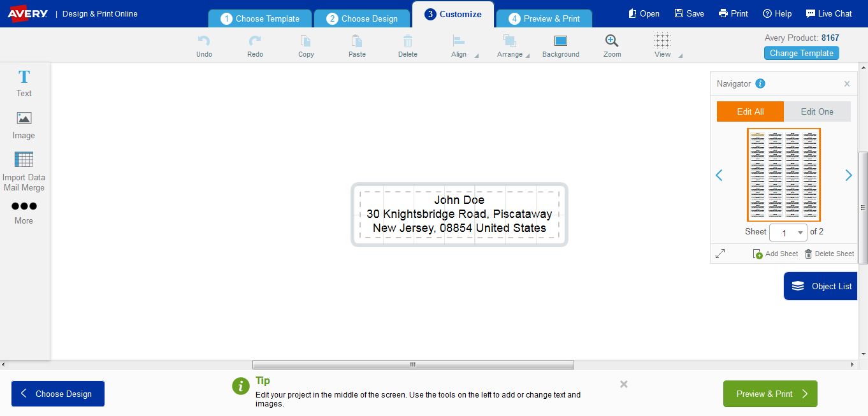The image size is (868, 416).
Task: Click the Change Template button
Action: pos(801,53)
